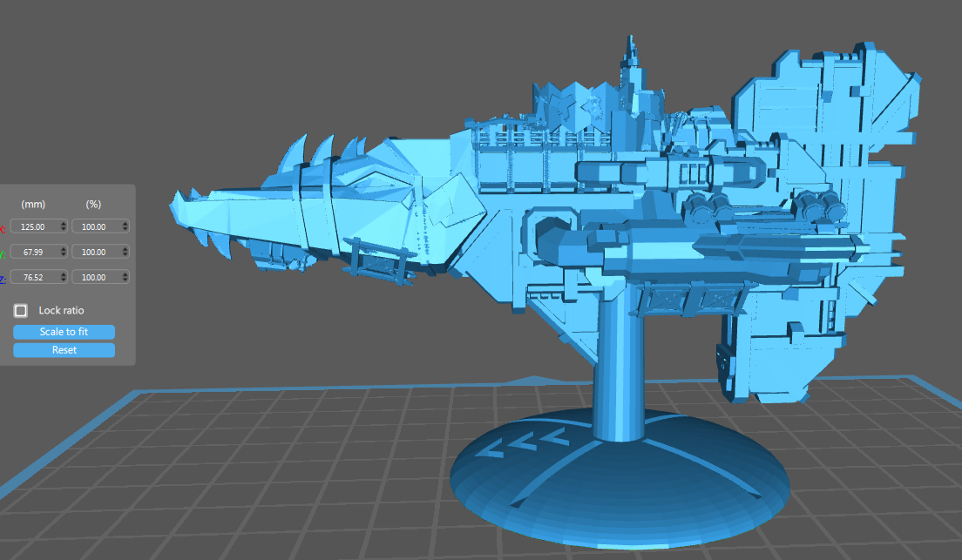Click the "Lock ratio" label text
The image size is (962, 560).
pos(61,310)
